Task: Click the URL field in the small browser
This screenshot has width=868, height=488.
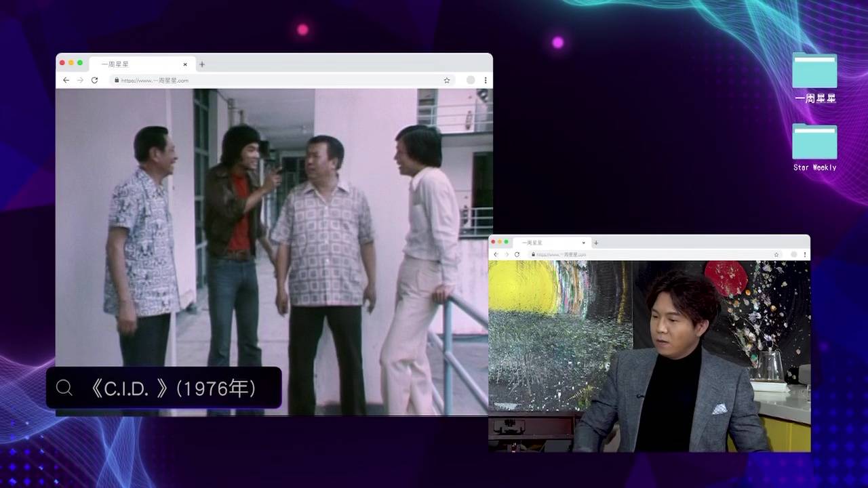Action: pos(644,254)
